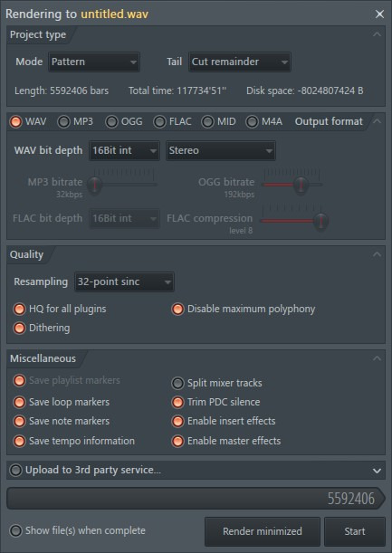Click the render progress bar showing 5592406
The width and height of the screenshot is (392, 553).
point(196,499)
